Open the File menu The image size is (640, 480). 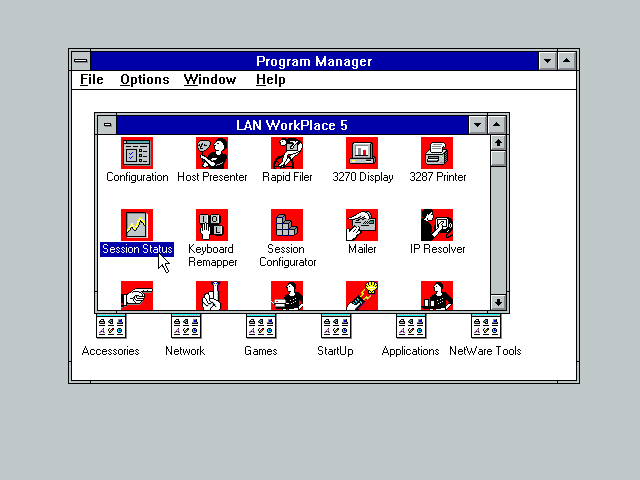click(92, 80)
